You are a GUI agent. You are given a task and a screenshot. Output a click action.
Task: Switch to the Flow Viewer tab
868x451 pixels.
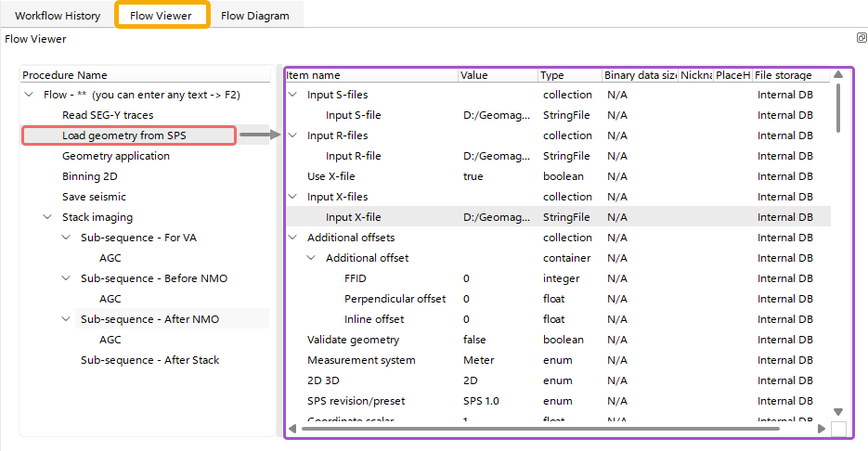(x=162, y=16)
